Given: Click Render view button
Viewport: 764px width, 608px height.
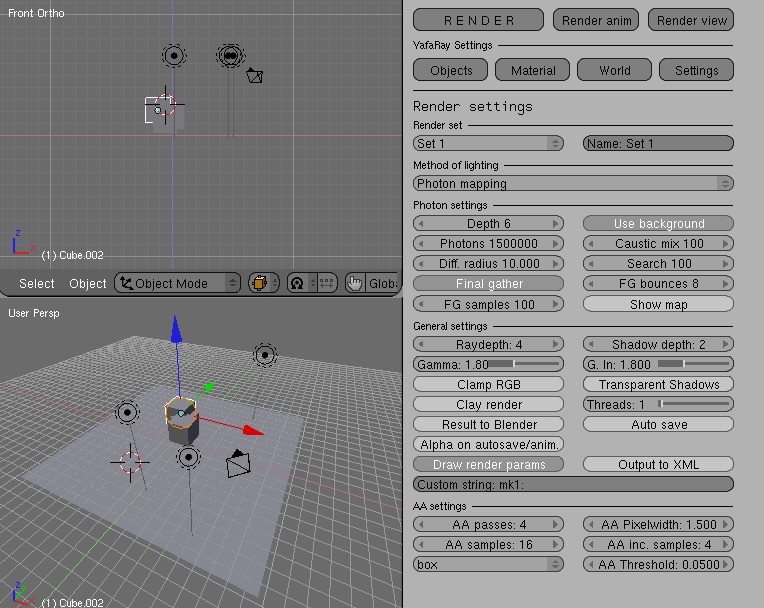Looking at the screenshot, I should click(691, 20).
